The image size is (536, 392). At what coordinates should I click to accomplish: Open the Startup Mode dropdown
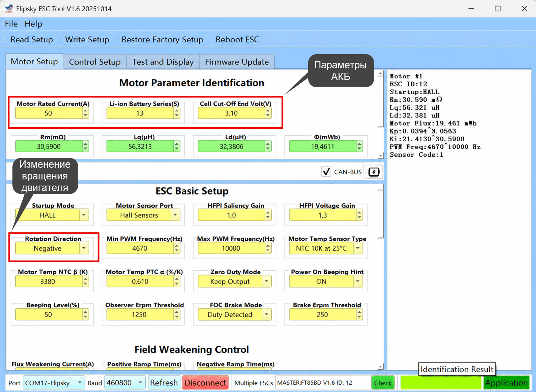[x=52, y=215]
